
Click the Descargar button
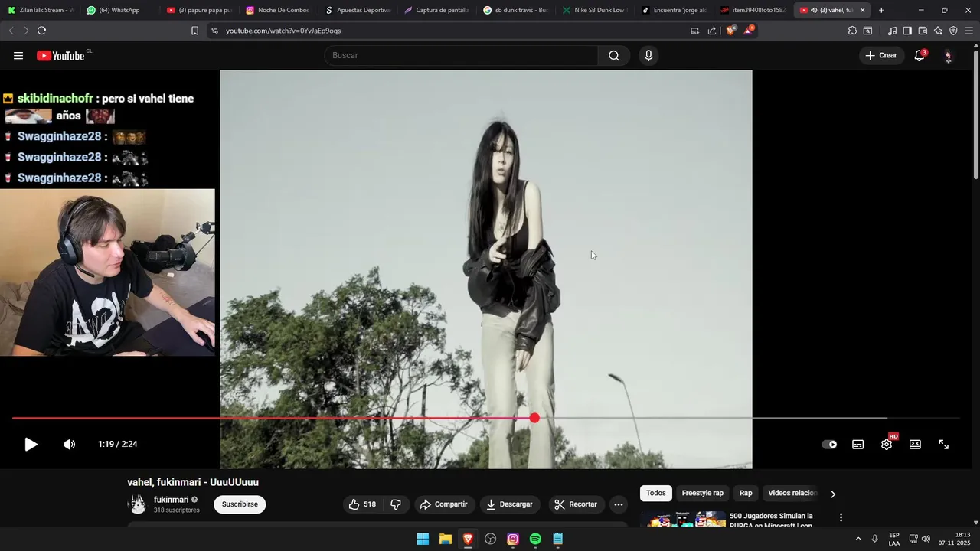(509, 504)
